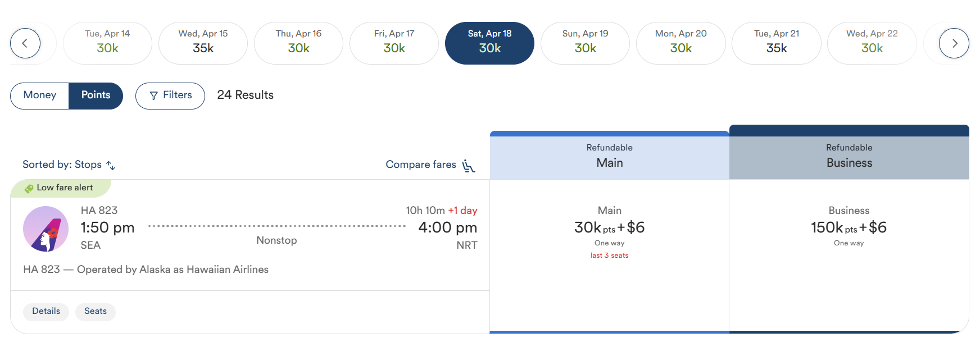Select the Wed, Apr 15 date tab

tap(203, 43)
